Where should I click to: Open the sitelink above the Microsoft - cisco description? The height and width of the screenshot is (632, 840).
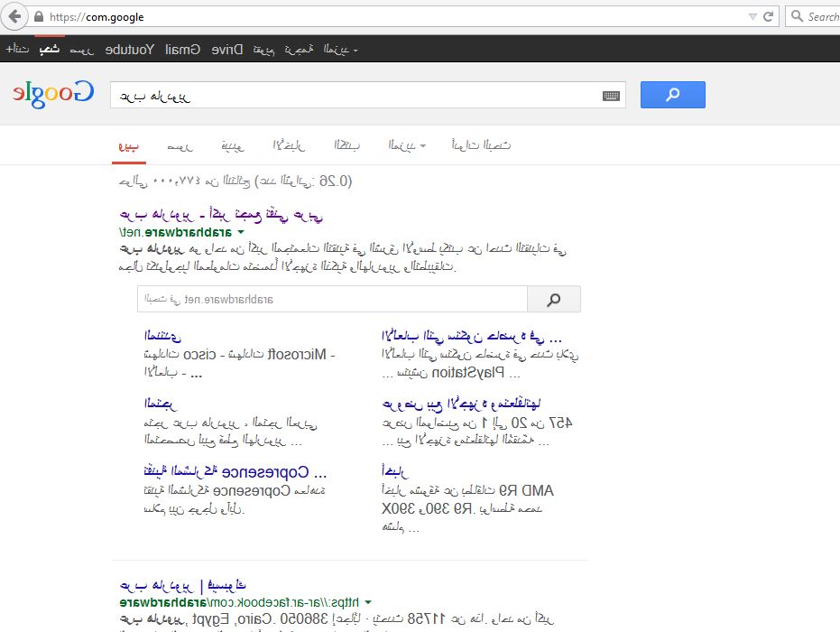162,336
